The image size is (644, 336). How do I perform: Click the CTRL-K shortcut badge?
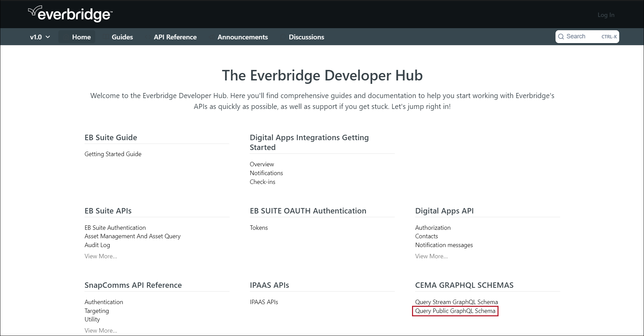(x=609, y=37)
